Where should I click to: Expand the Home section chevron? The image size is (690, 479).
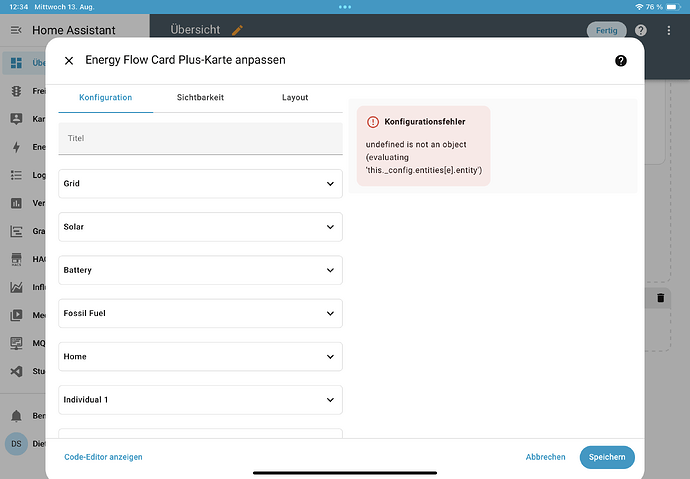point(331,356)
